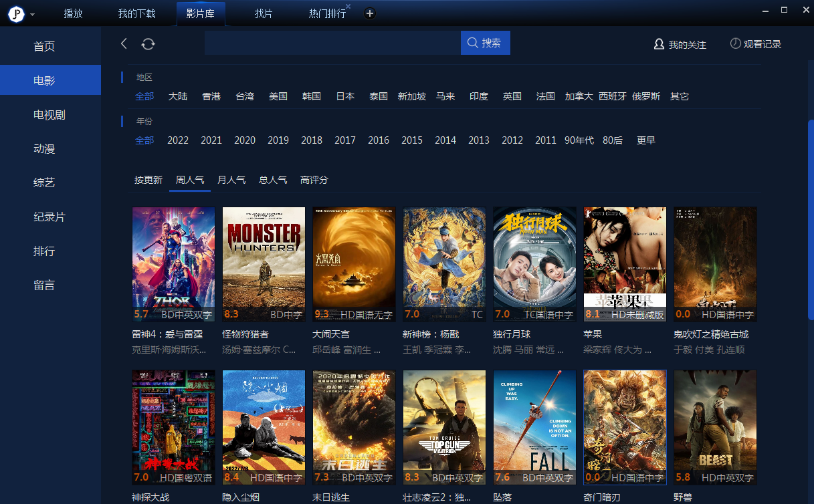Sort by 周人气
Screen dimensions: 814x504
click(190, 180)
